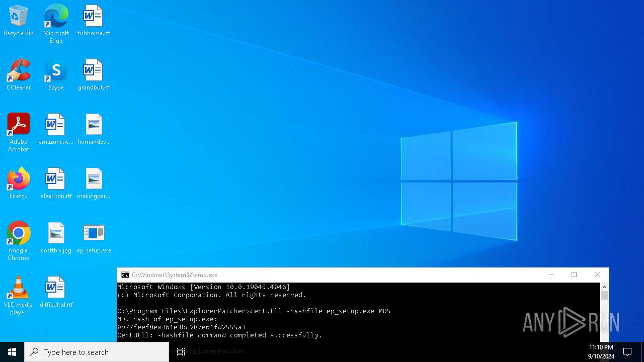The height and width of the screenshot is (362, 644).
Task: Show the clock and calendar flyout
Action: (x=601, y=352)
